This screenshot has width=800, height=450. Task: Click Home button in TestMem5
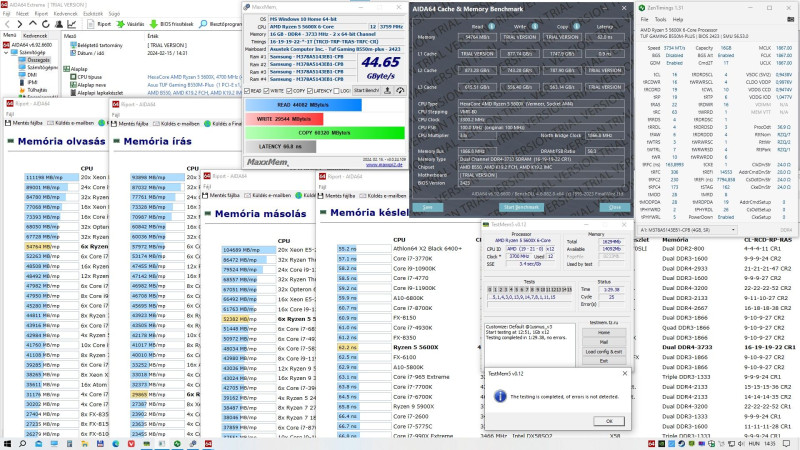[x=604, y=332]
